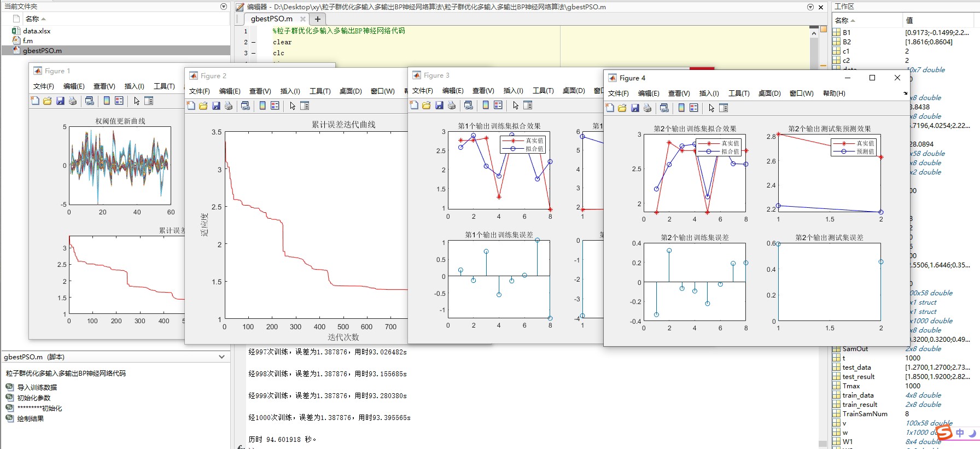This screenshot has width=980, height=449.
Task: Click Open File icon in Figure 4 toolbar
Action: (622, 108)
